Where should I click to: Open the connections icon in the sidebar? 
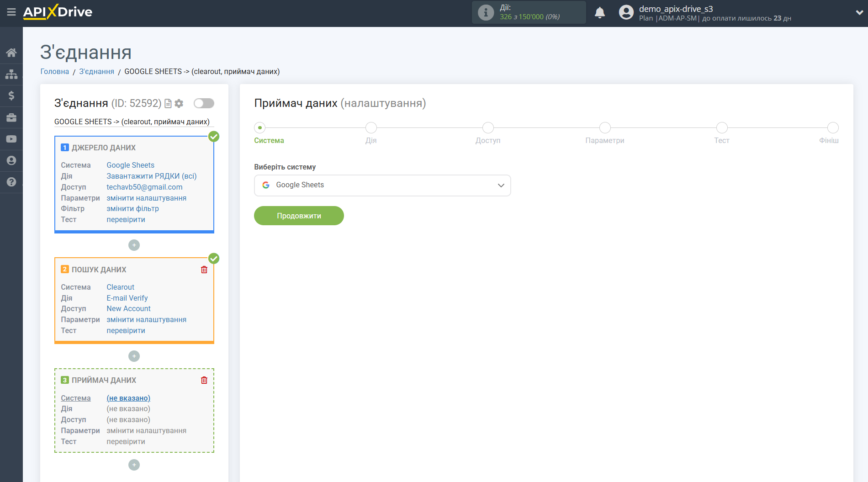pyautogui.click(x=11, y=74)
